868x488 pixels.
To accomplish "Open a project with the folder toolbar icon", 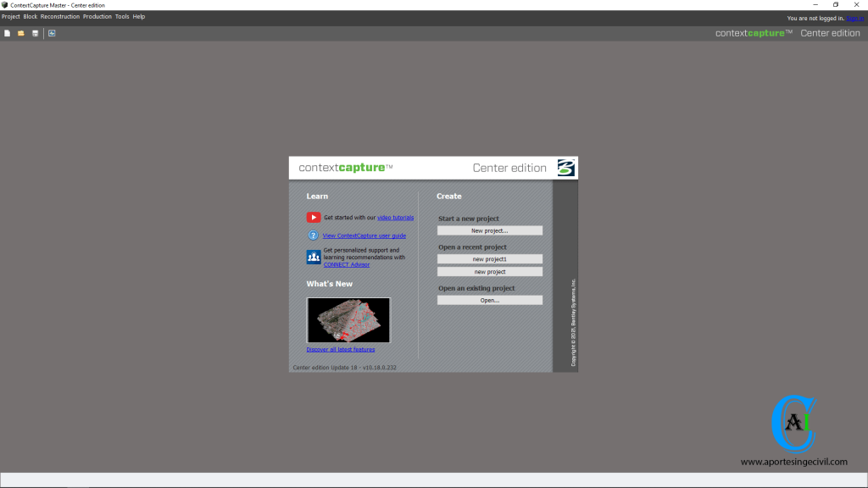I will tap(20, 33).
